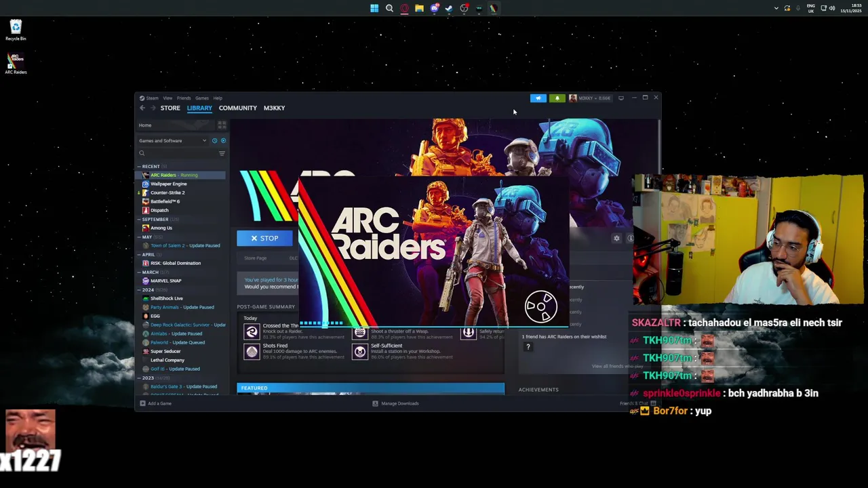Switch to the COMMUNITY tab
The width and height of the screenshot is (868, 488).
tap(237, 108)
